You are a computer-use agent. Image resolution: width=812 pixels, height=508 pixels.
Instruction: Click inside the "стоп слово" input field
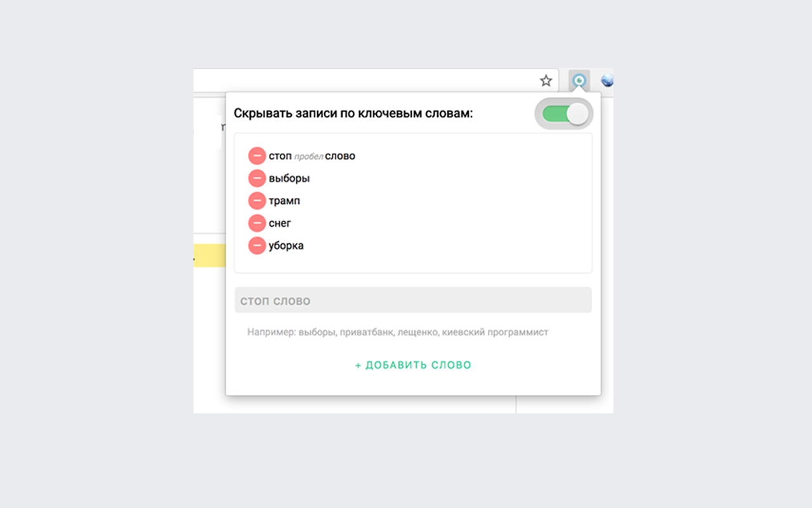click(413, 300)
